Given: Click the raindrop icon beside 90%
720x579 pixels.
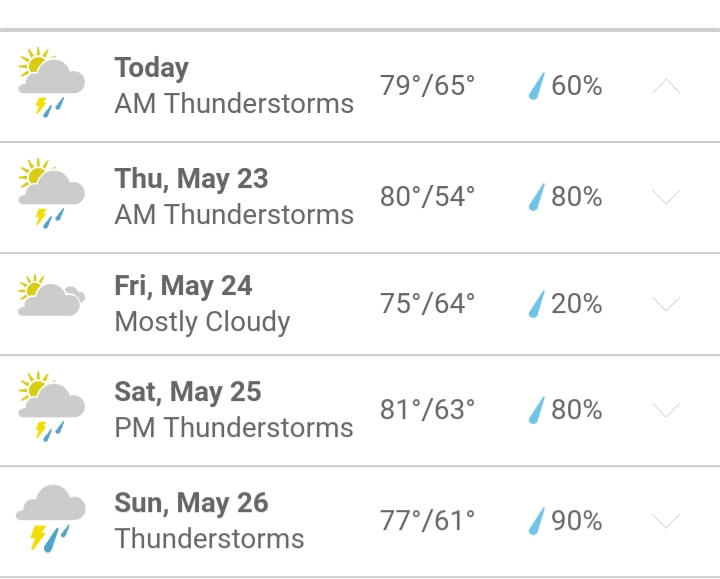Looking at the screenshot, I should point(536,521).
